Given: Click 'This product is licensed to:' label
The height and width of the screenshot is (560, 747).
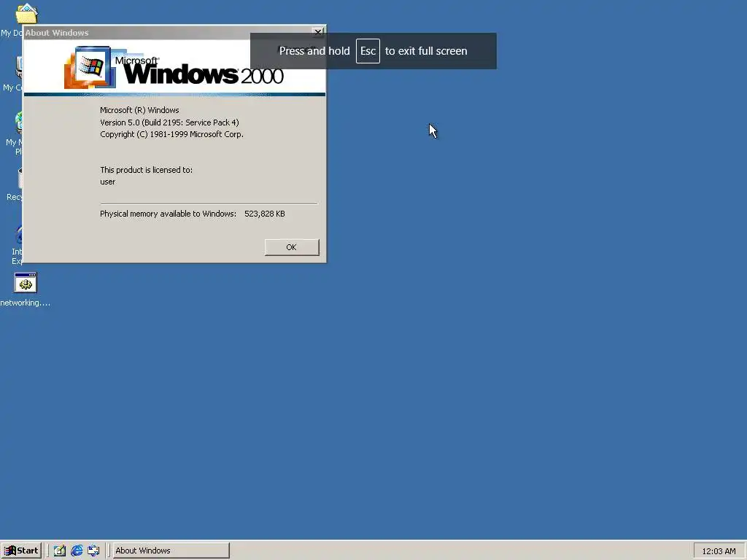Looking at the screenshot, I should pyautogui.click(x=146, y=170).
